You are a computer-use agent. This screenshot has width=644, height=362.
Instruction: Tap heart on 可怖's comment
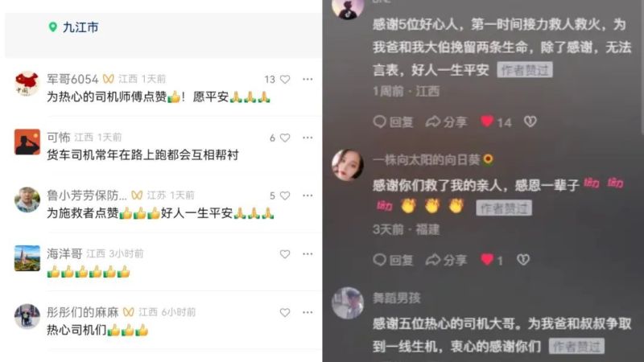click(285, 138)
